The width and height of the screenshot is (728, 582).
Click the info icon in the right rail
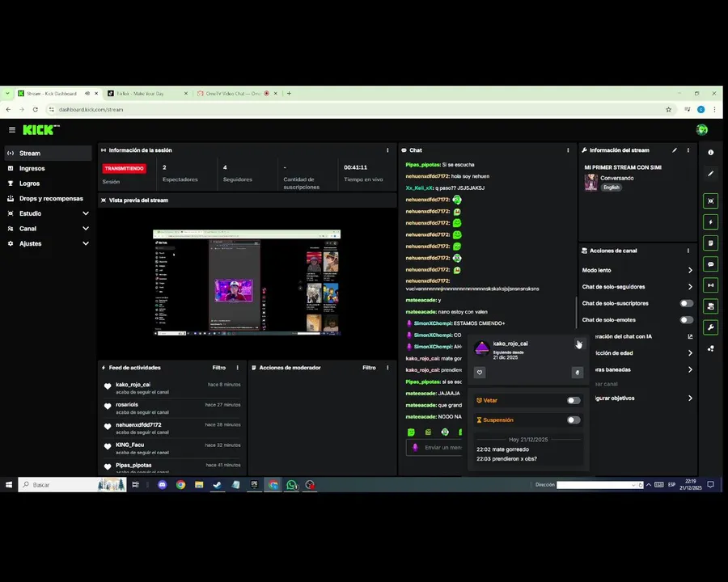pyautogui.click(x=710, y=152)
